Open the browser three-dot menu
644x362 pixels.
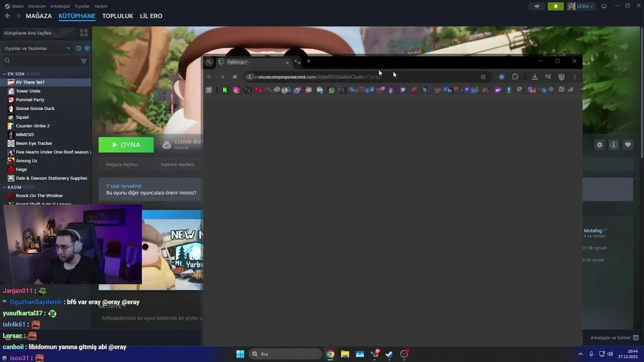[x=575, y=77]
